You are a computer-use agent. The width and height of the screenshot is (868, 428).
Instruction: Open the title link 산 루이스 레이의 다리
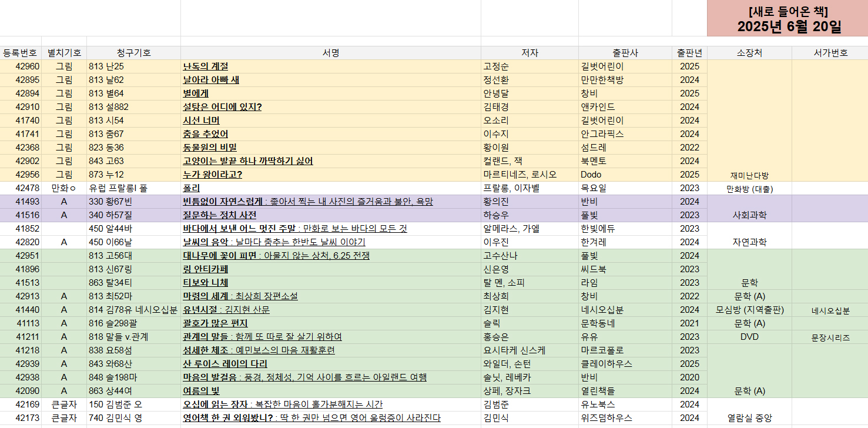point(225,364)
